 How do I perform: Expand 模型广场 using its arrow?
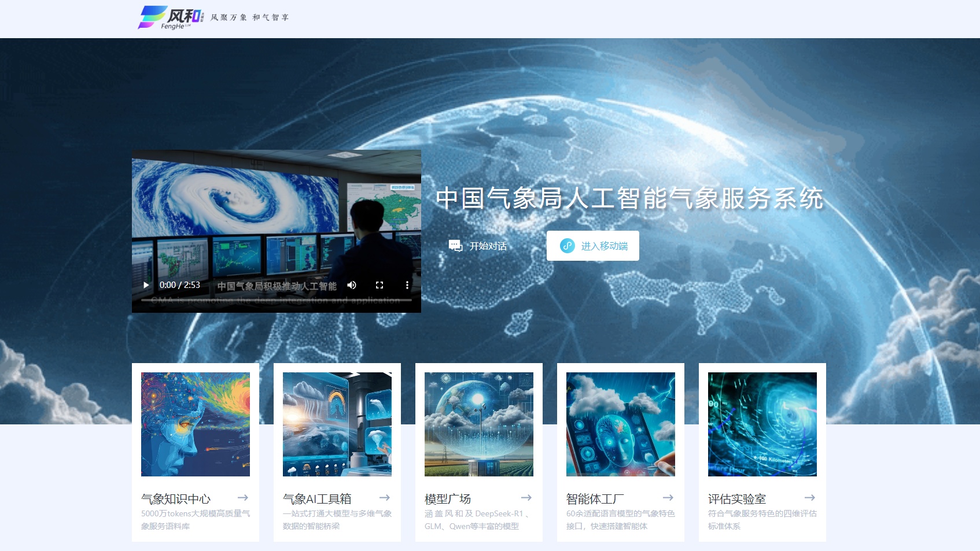tap(527, 498)
